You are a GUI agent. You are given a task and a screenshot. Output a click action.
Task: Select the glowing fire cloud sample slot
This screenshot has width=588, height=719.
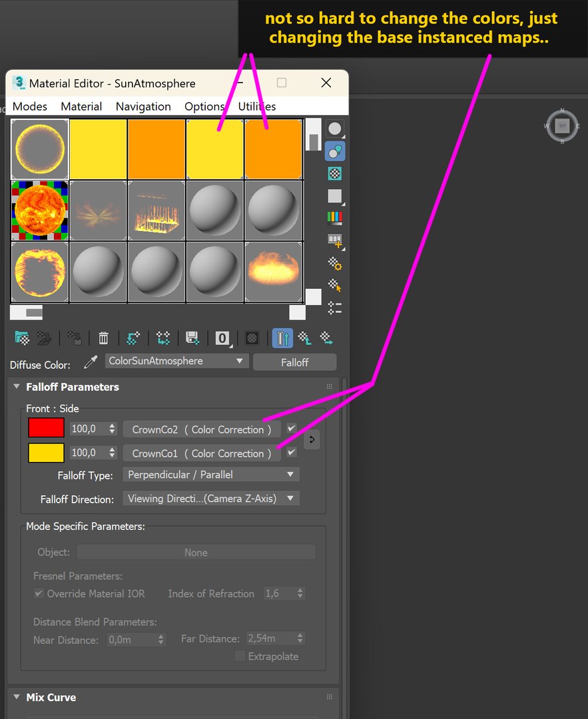[273, 272]
